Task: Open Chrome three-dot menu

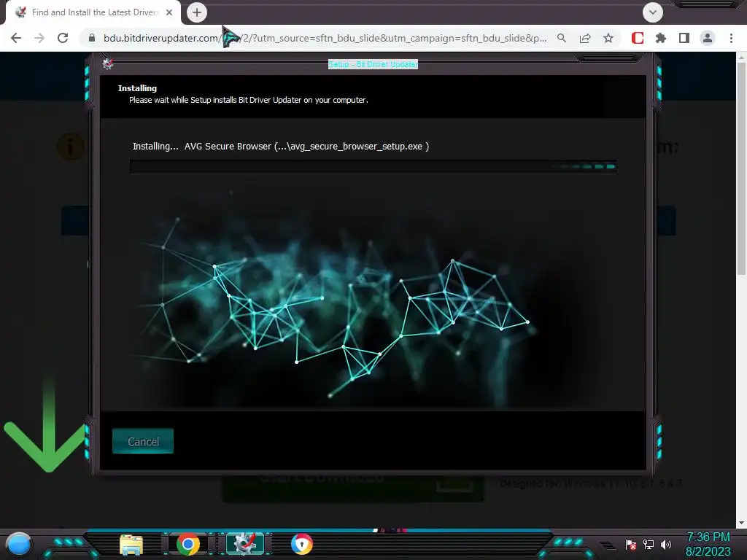Action: point(731,38)
